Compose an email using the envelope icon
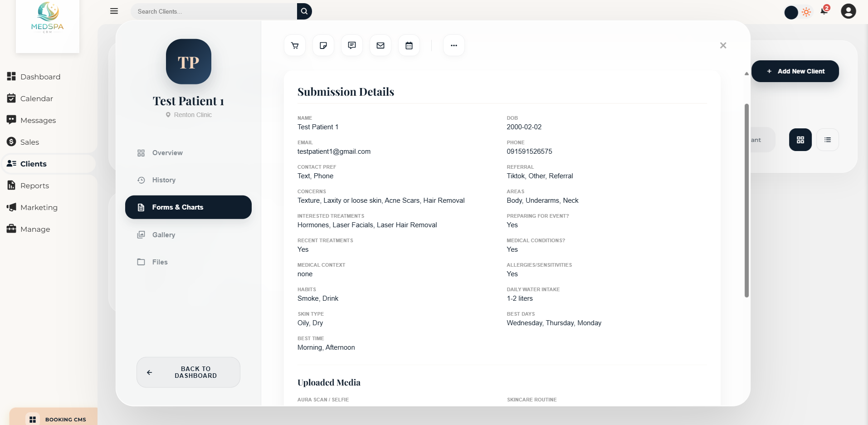Viewport: 868px width, 425px height. tap(380, 45)
